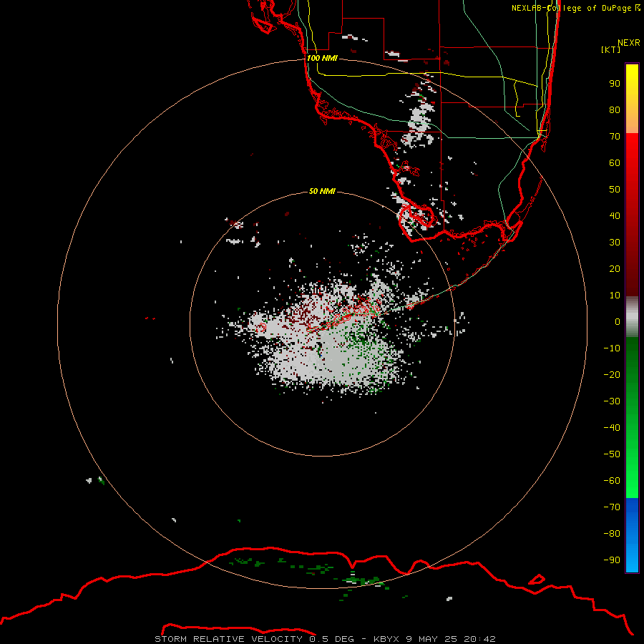Click the NEXR label above color scale

(x=629, y=43)
